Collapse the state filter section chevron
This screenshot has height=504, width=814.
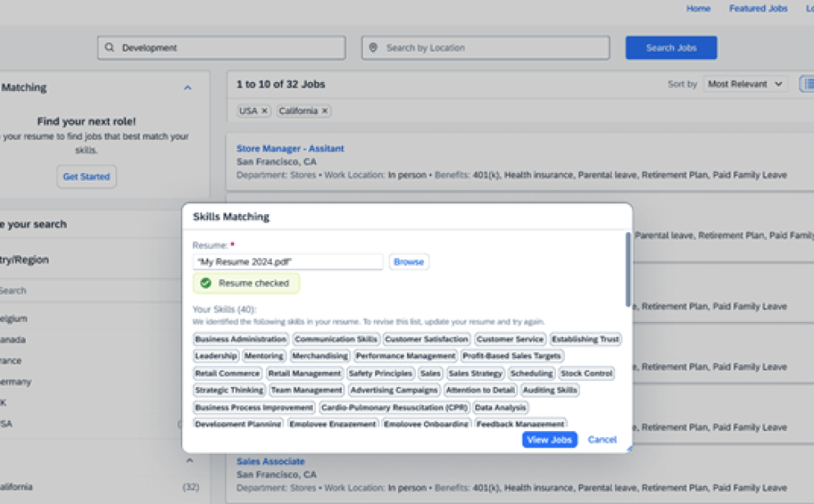tap(189, 460)
